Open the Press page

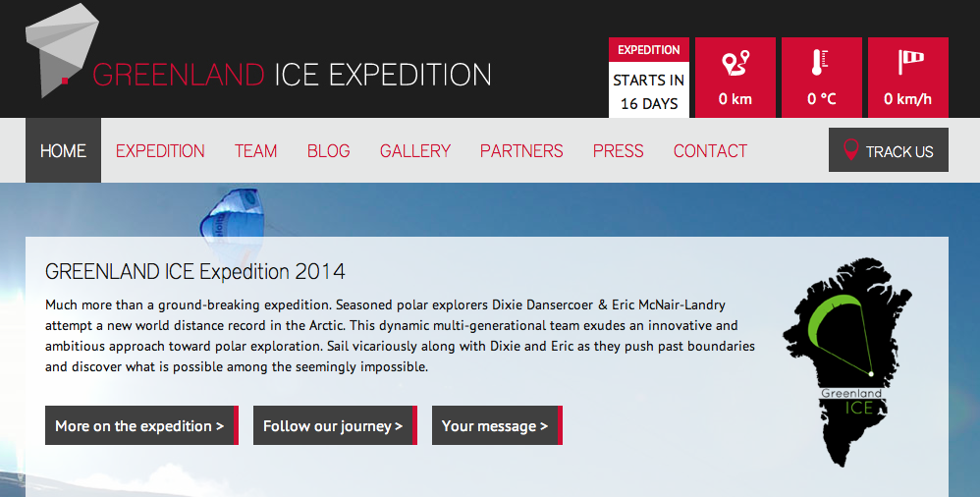click(618, 150)
